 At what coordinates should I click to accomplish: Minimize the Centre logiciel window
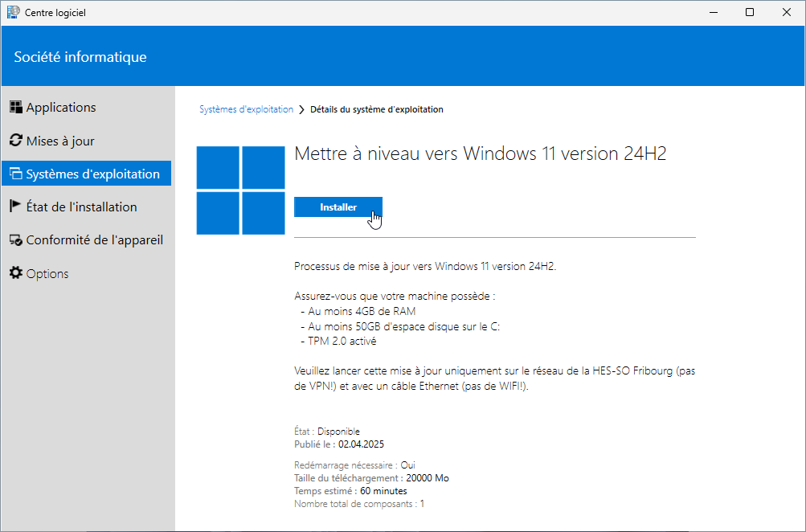click(x=714, y=12)
